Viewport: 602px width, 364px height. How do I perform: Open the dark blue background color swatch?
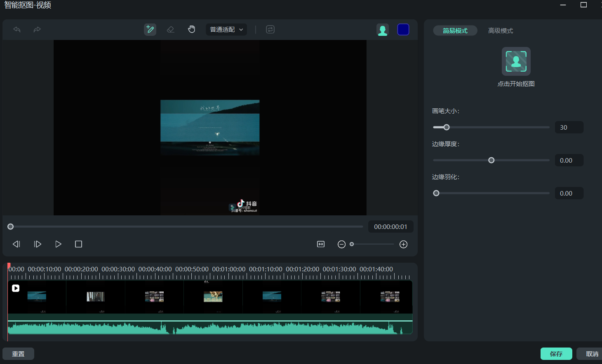403,30
